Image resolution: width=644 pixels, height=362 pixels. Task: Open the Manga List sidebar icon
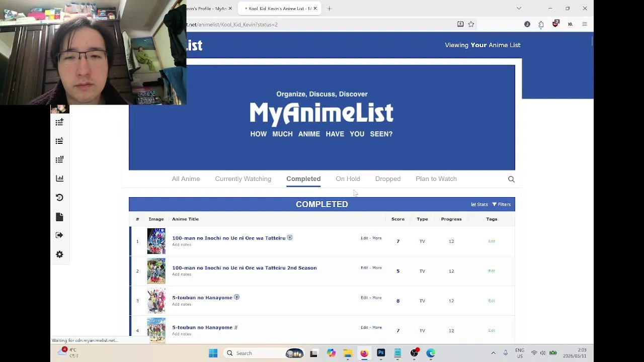click(59, 159)
